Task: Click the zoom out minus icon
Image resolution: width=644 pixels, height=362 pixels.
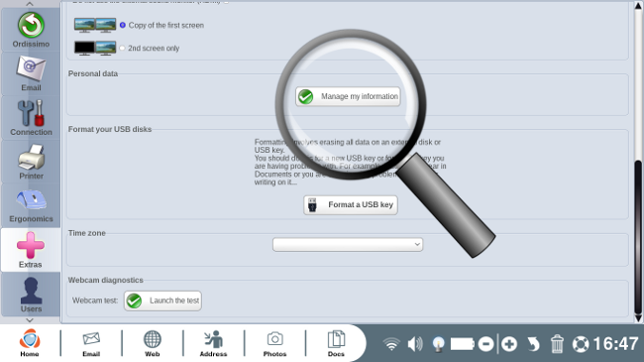Action: click(x=485, y=344)
